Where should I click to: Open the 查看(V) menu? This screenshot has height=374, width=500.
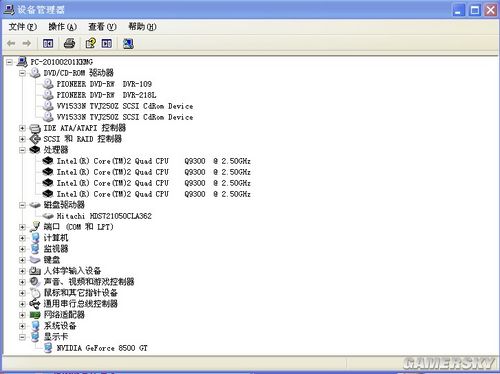click(x=102, y=27)
